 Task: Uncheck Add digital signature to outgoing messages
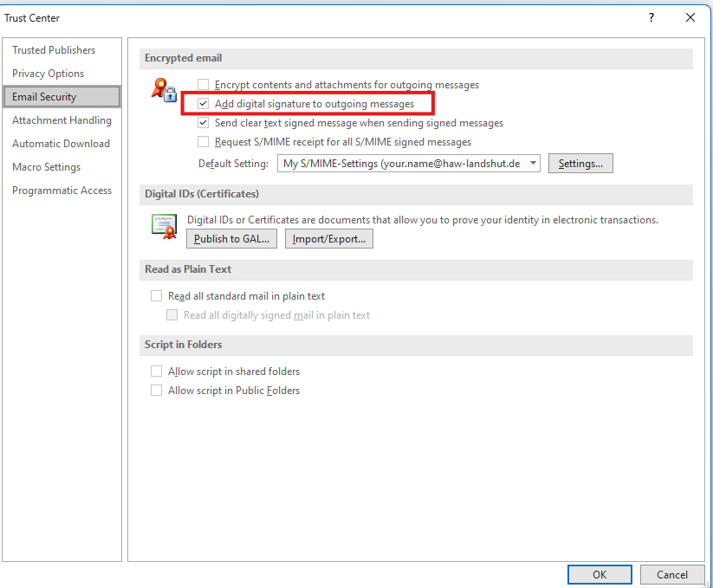point(204,104)
